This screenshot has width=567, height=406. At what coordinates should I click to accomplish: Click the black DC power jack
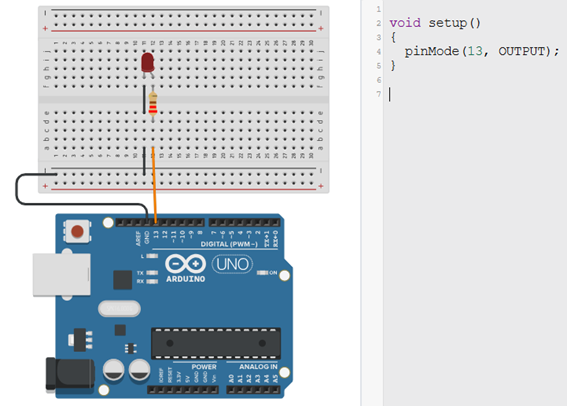tap(70, 374)
